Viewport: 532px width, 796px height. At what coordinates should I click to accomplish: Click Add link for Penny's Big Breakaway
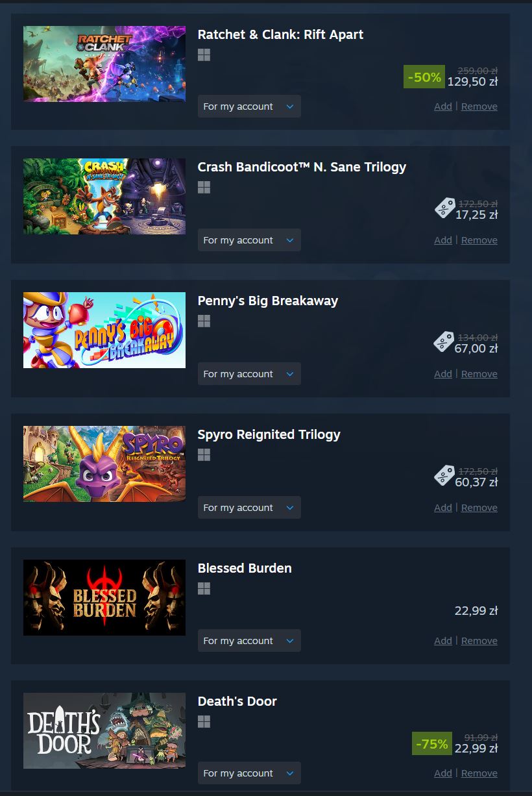click(443, 374)
